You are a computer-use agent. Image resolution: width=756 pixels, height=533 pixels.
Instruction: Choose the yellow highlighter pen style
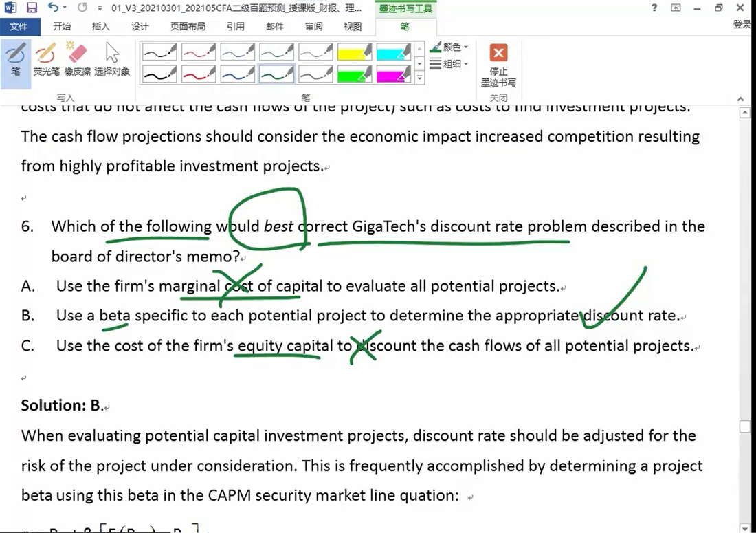tap(355, 52)
